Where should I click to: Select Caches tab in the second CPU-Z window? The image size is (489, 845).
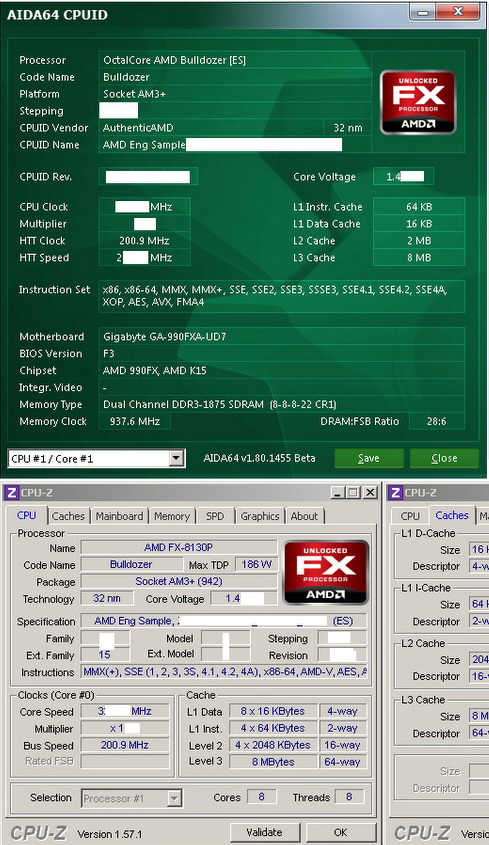[x=452, y=515]
